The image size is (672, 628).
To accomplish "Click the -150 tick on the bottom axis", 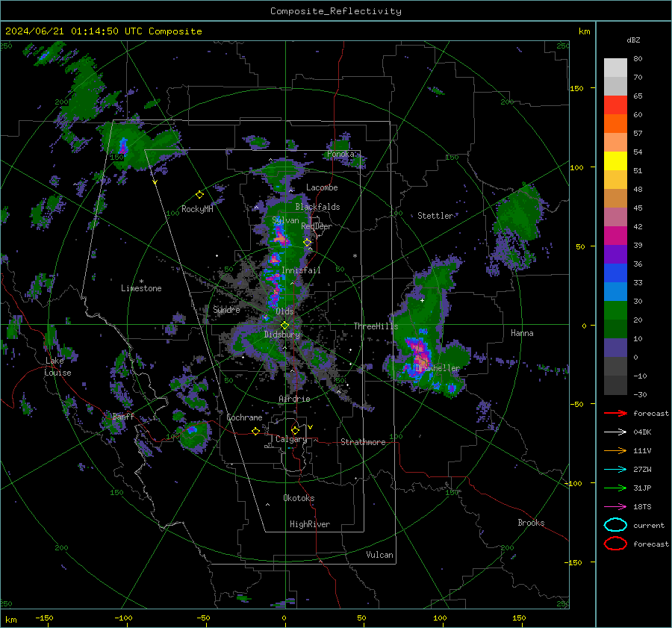I will click(x=44, y=618).
